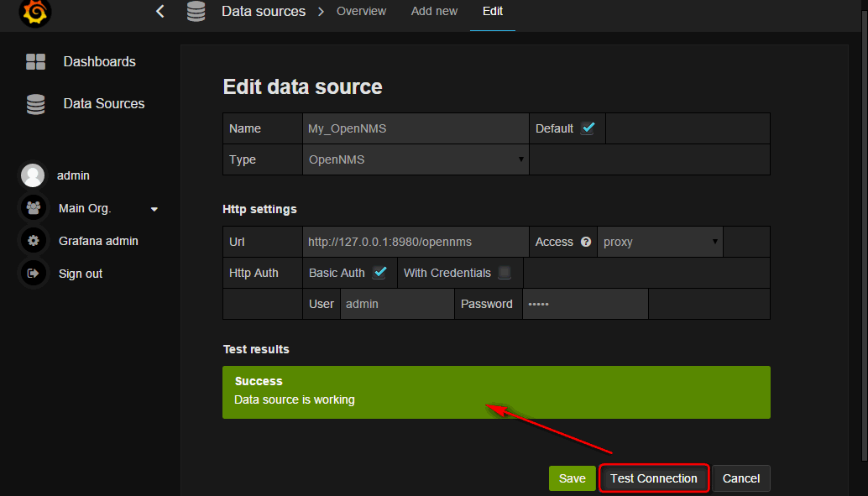This screenshot has width=868, height=496.
Task: Click the Name field containing My_OpenNMS
Action: click(x=416, y=128)
